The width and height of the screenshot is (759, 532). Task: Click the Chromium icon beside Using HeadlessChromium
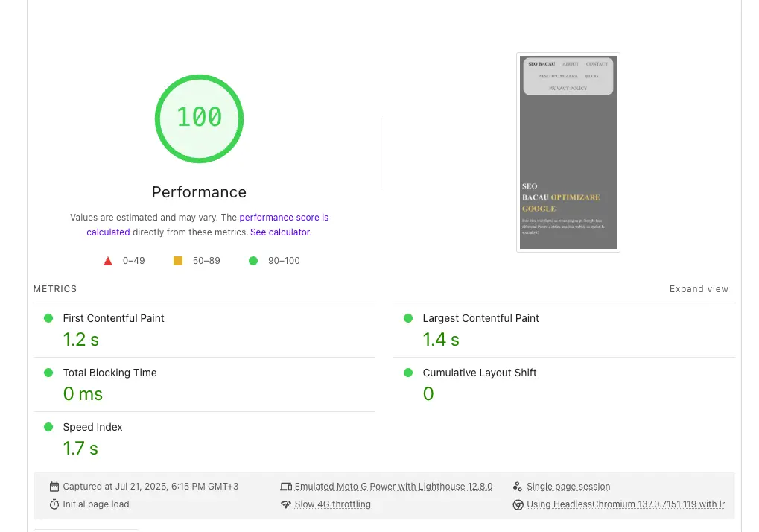[x=518, y=504]
